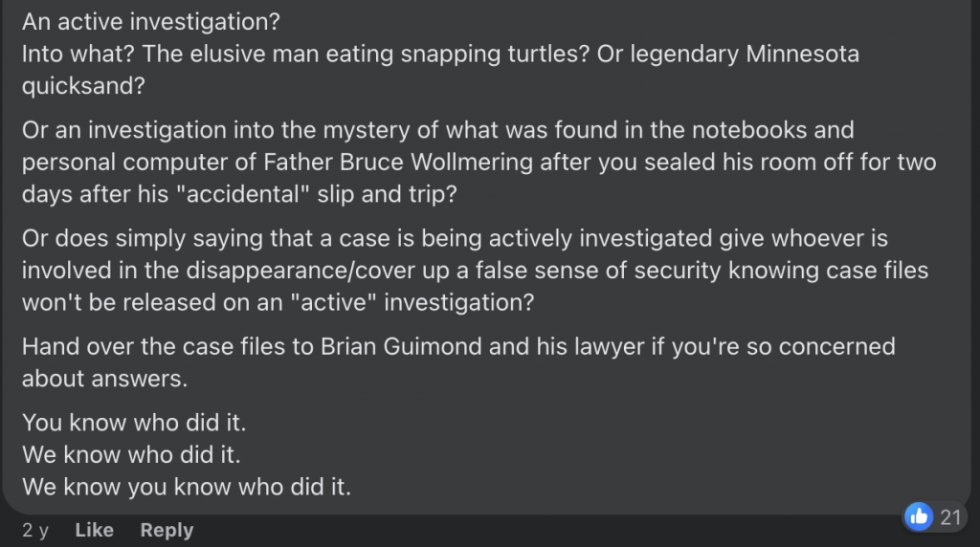Reply to this comment
The height and width of the screenshot is (547, 980).
(x=167, y=530)
